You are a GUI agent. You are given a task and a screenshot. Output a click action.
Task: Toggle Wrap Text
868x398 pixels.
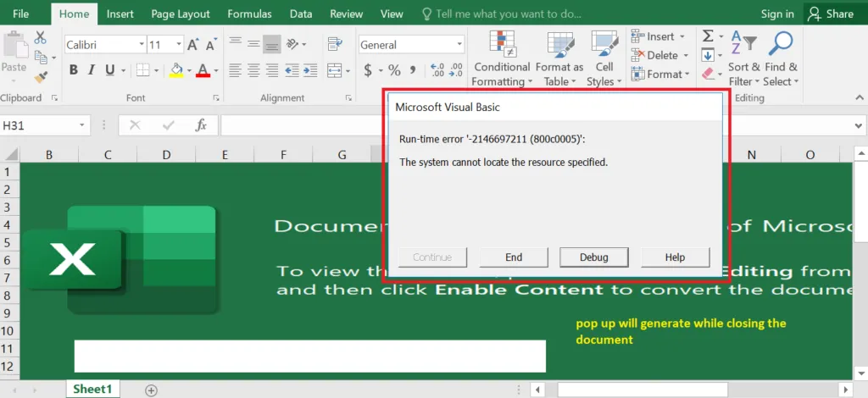click(334, 44)
